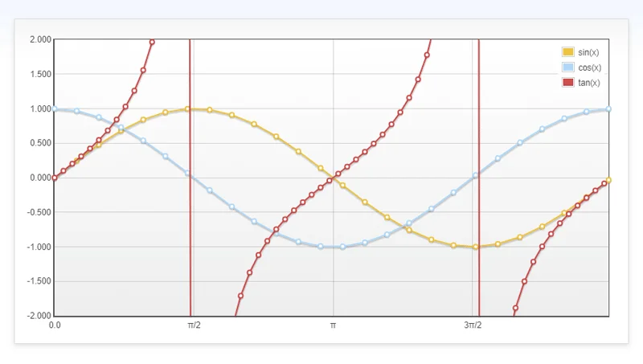The image size is (643, 364).
Task: Click the 0.0 x-axis origin label
Action: pos(55,325)
